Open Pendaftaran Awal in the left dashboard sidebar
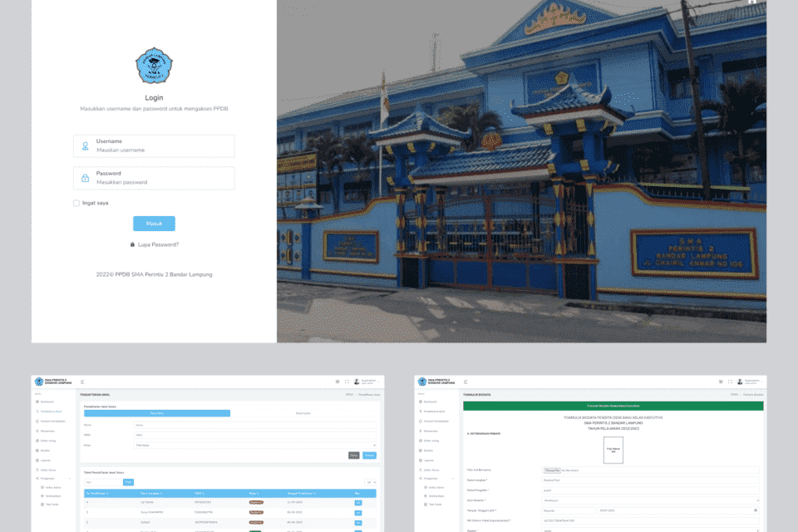Screen dimensions: 798x532 click(x=53, y=411)
